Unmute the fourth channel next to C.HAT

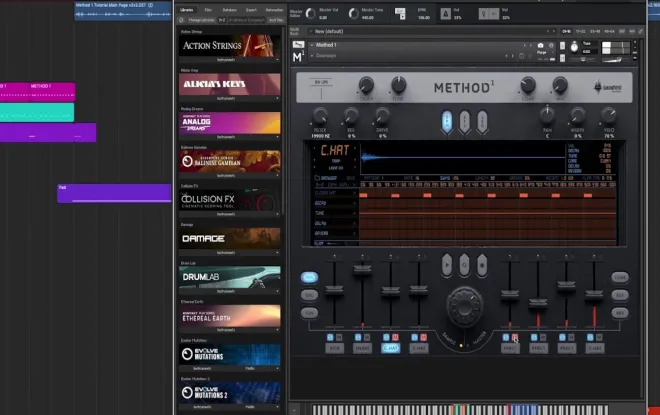point(423,337)
